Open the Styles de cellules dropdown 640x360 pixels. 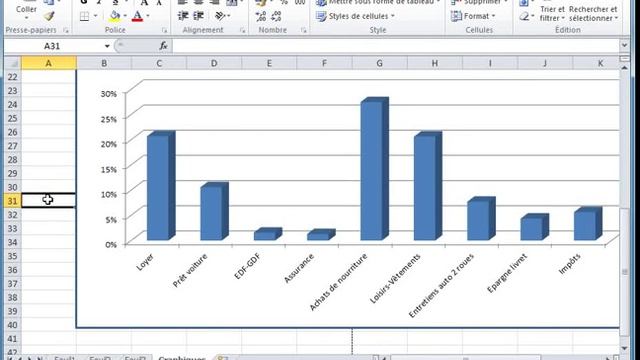[x=393, y=16]
